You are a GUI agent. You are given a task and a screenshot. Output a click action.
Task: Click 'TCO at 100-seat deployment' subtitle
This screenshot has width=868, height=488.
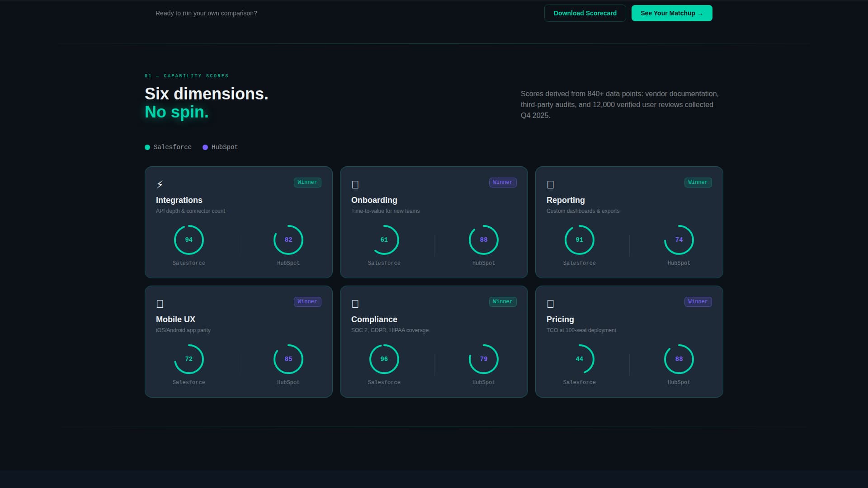point(581,330)
